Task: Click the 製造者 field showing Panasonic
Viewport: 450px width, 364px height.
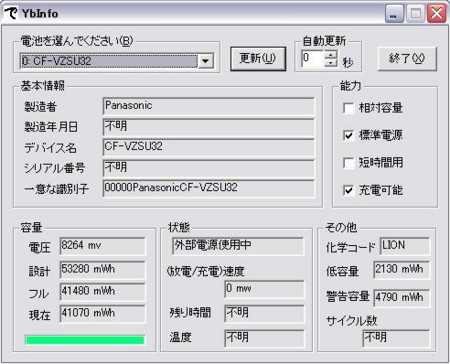Action: pos(209,106)
